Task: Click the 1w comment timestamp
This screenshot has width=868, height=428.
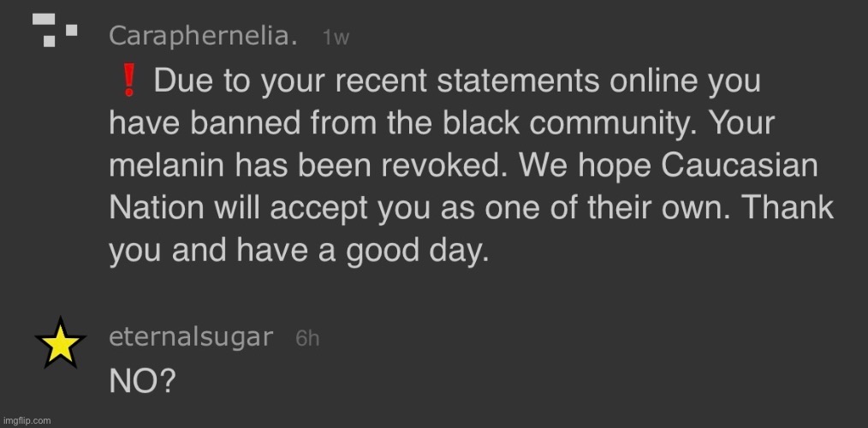Action: click(x=336, y=38)
